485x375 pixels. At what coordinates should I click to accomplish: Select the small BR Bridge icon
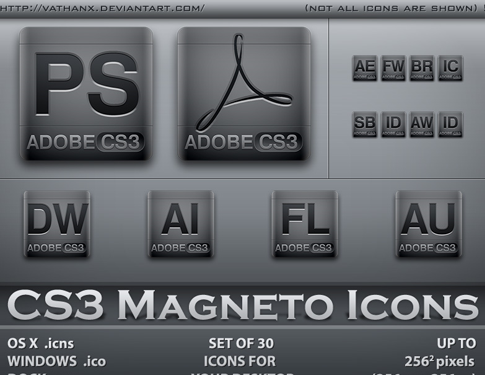click(422, 68)
